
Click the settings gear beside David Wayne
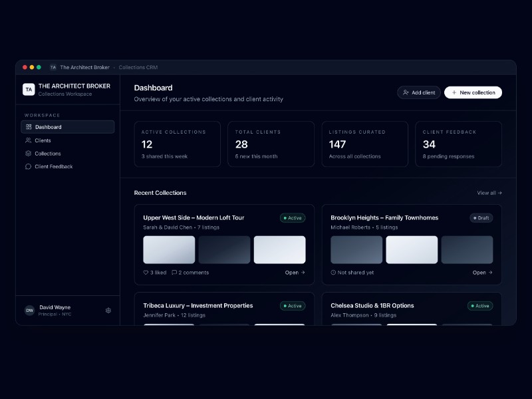pos(108,311)
